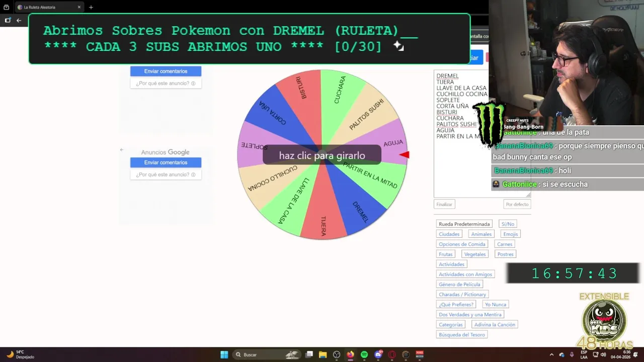The width and height of the screenshot is (644, 362).
Task: Open the tab list icon at top-left
Action: [6, 7]
